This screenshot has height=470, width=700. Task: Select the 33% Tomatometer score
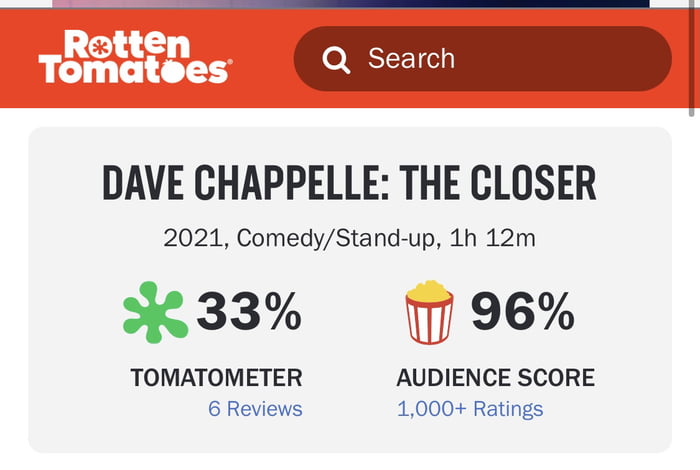click(249, 313)
